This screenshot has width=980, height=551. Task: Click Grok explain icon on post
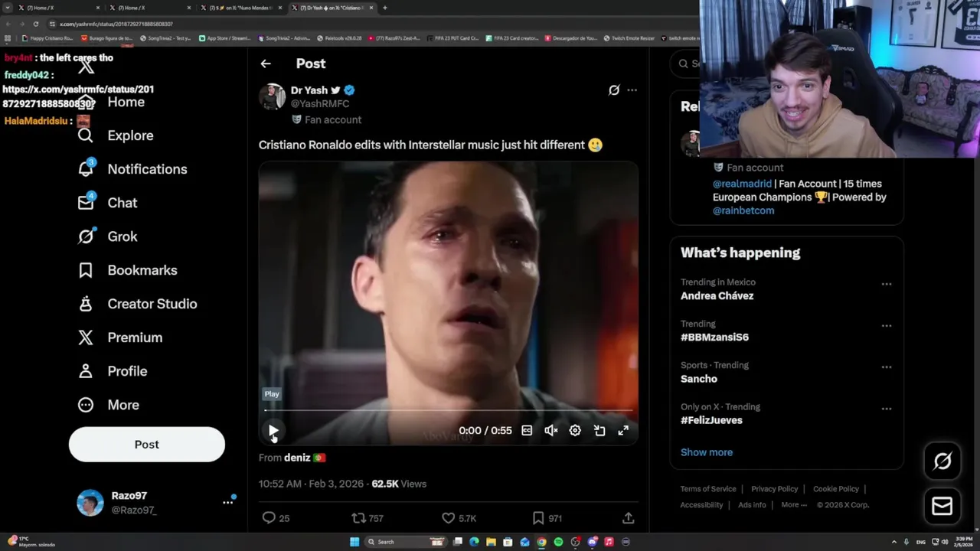click(613, 90)
